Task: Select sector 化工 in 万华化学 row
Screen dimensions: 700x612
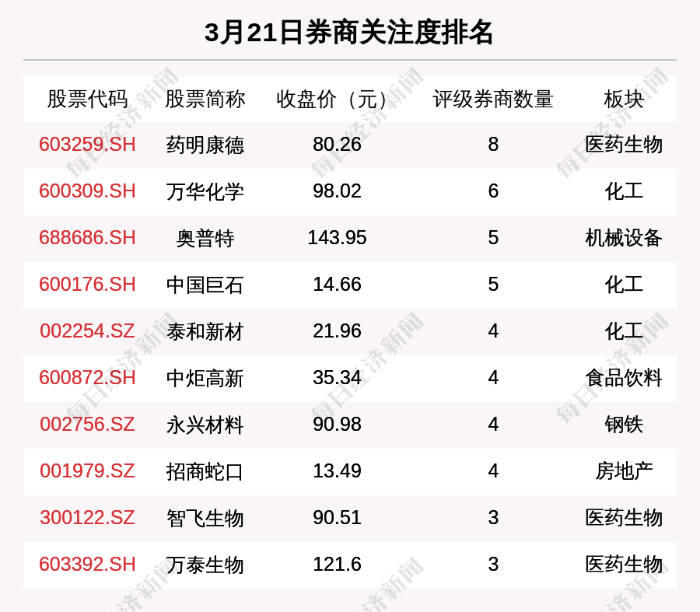Action: pos(624,191)
